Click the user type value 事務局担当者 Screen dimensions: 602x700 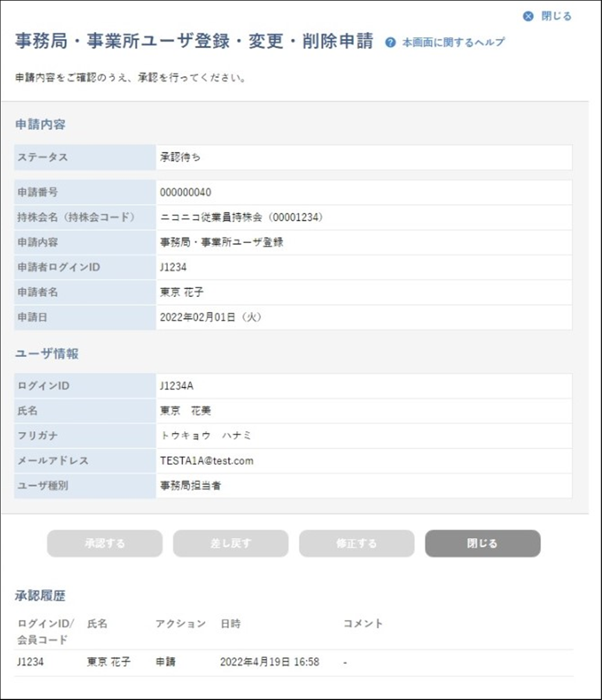190,486
